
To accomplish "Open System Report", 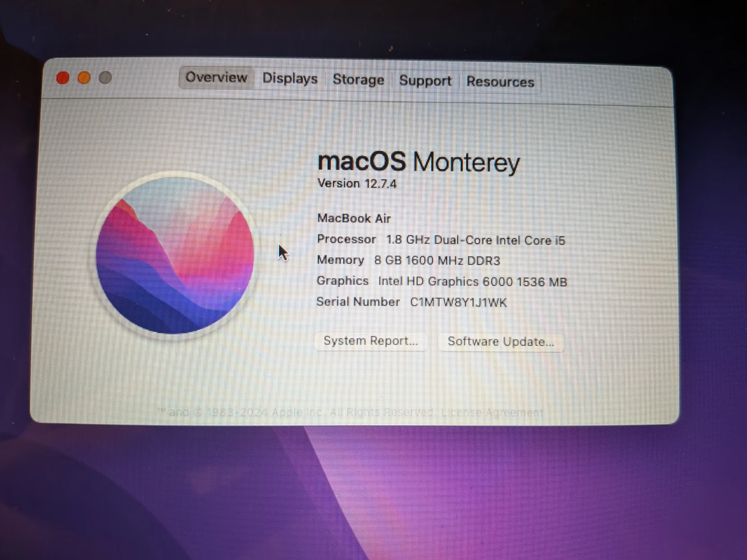I will (x=370, y=341).
